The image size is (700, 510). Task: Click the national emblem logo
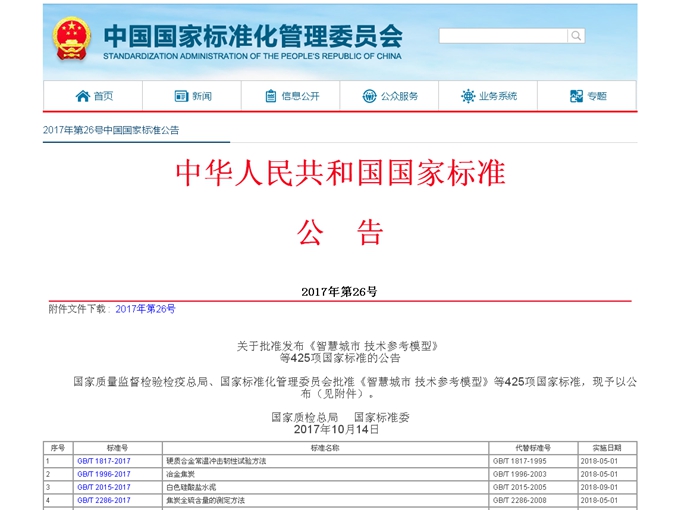point(72,39)
